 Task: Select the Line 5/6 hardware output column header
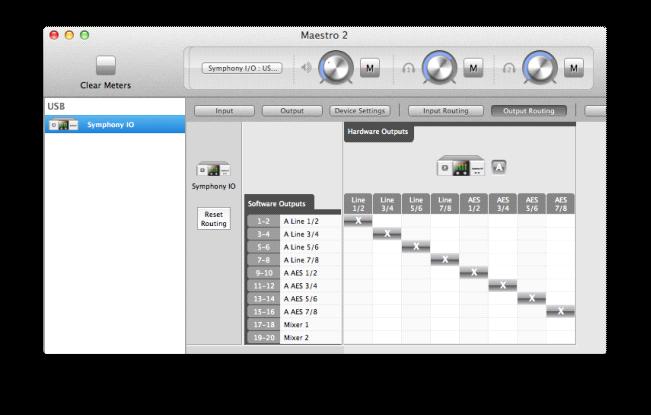pyautogui.click(x=416, y=204)
